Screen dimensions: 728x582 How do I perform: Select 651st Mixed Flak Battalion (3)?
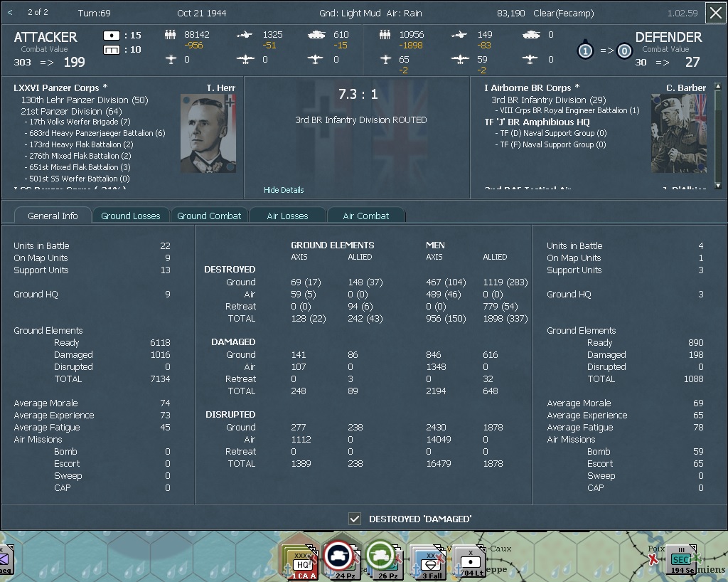pos(77,167)
